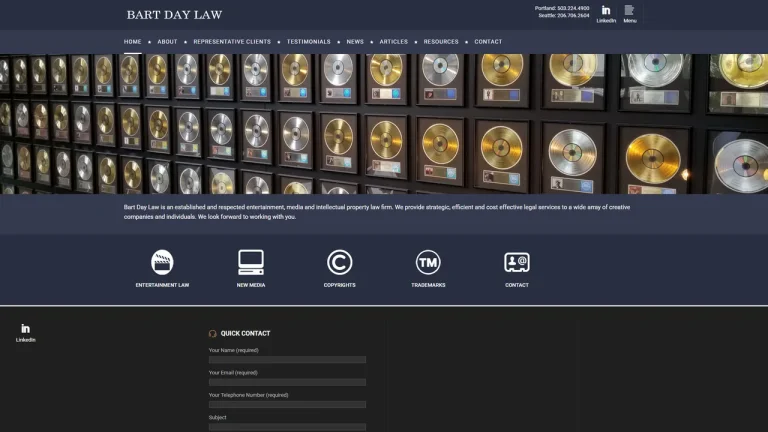Screen dimensions: 768x432
Task: Open the New Media label link
Action: 251,285
